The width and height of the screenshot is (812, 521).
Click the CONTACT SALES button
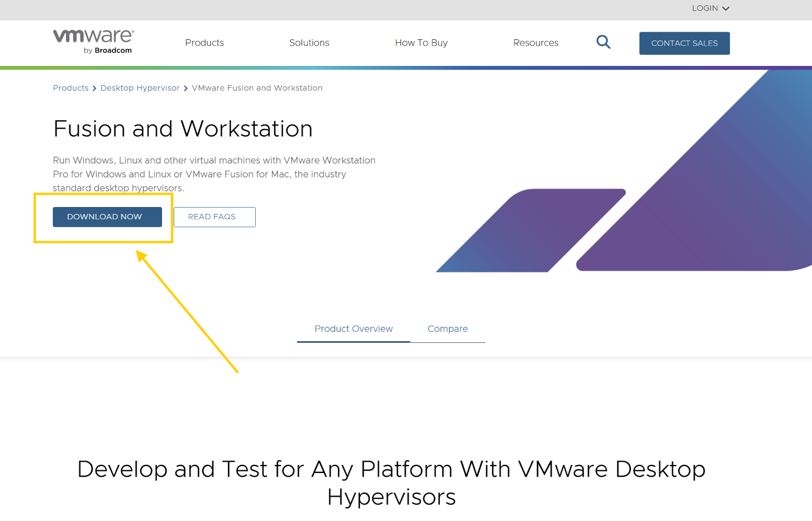tap(684, 43)
